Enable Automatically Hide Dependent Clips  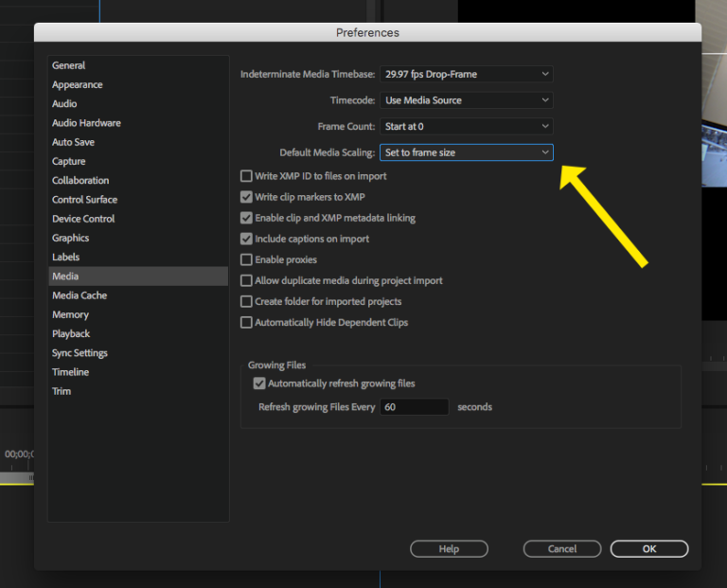(246, 322)
